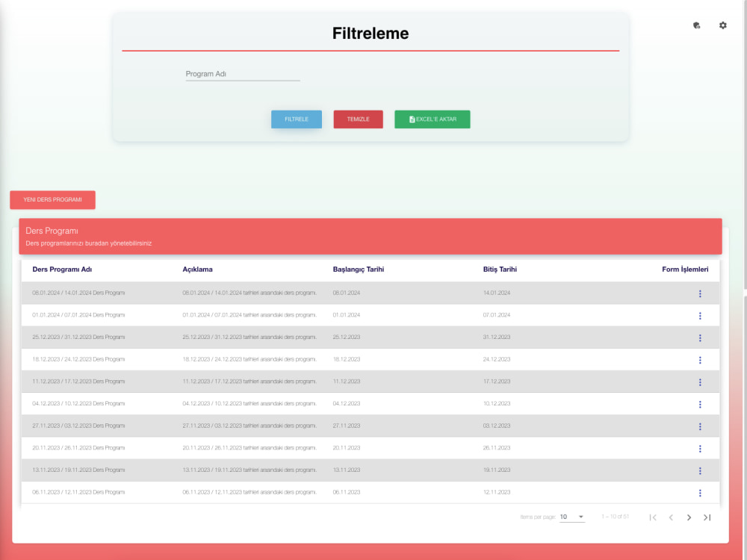The height and width of the screenshot is (560, 747).
Task: Sort by Ders Programı Adı column header
Action: 62,269
